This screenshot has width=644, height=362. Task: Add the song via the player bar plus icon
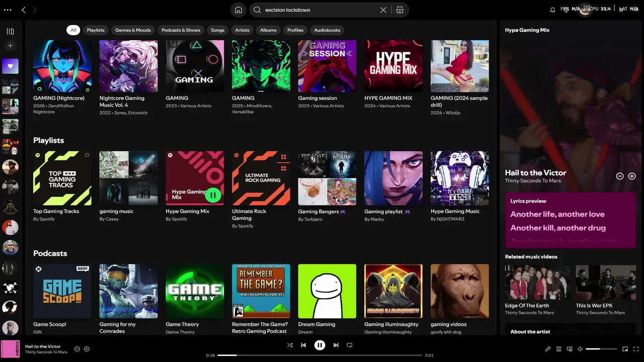[x=87, y=349]
